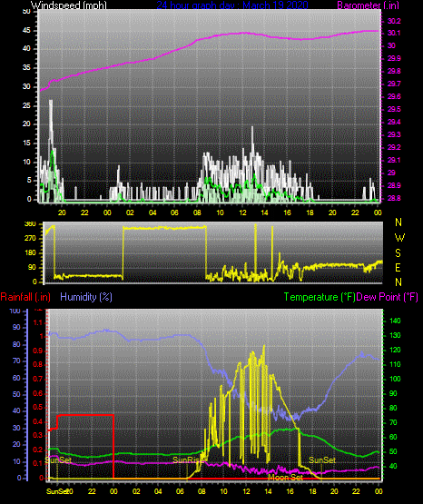Click "10" on the bottom chart's time axis
423x504 pixels.
[223, 491]
